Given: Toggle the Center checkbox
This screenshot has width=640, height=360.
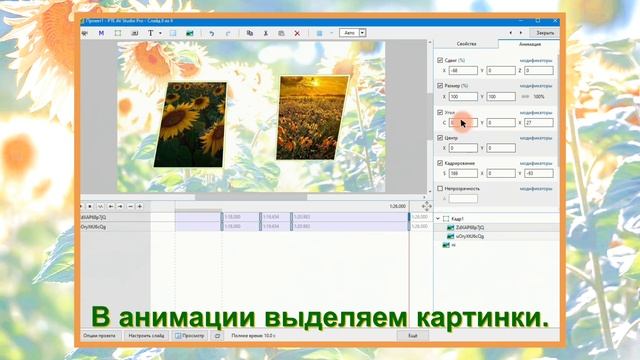Looking at the screenshot, I should [x=440, y=138].
